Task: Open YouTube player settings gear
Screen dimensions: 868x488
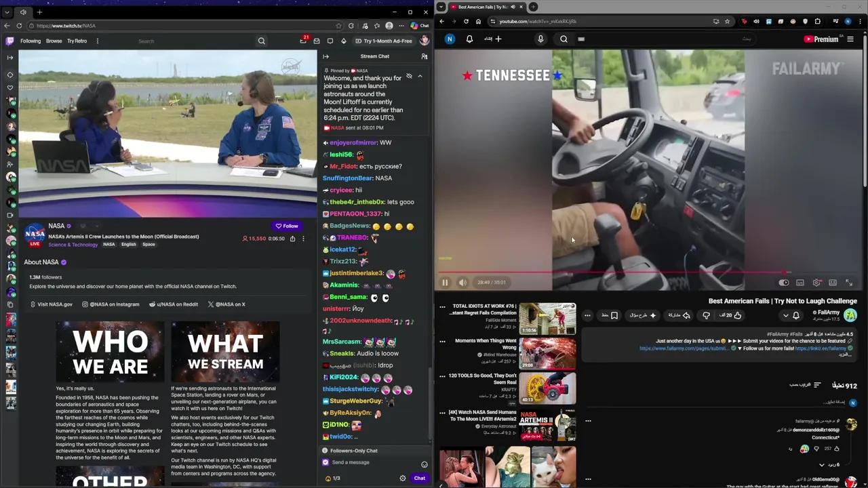Action: (816, 283)
